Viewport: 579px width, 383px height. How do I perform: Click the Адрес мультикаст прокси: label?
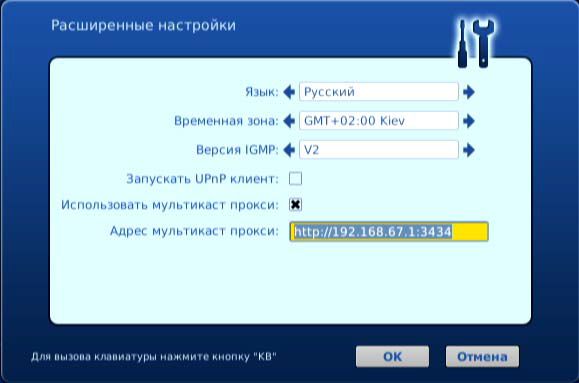(x=194, y=231)
